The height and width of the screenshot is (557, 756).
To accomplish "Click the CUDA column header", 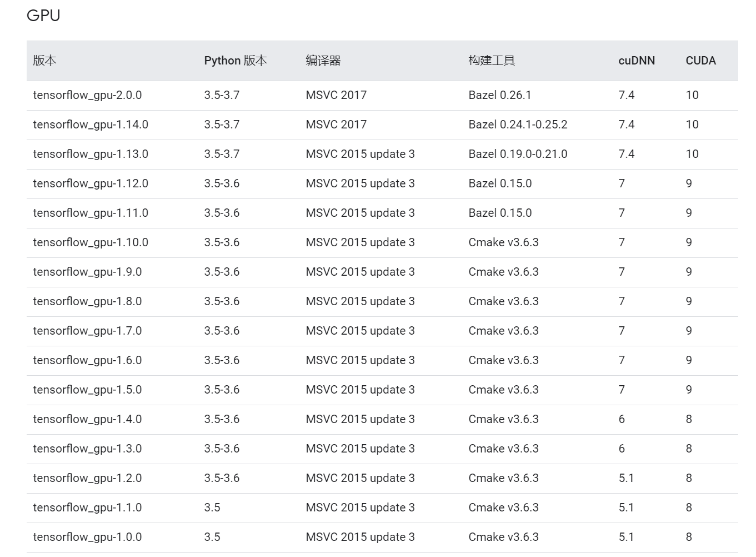I will 700,61.
